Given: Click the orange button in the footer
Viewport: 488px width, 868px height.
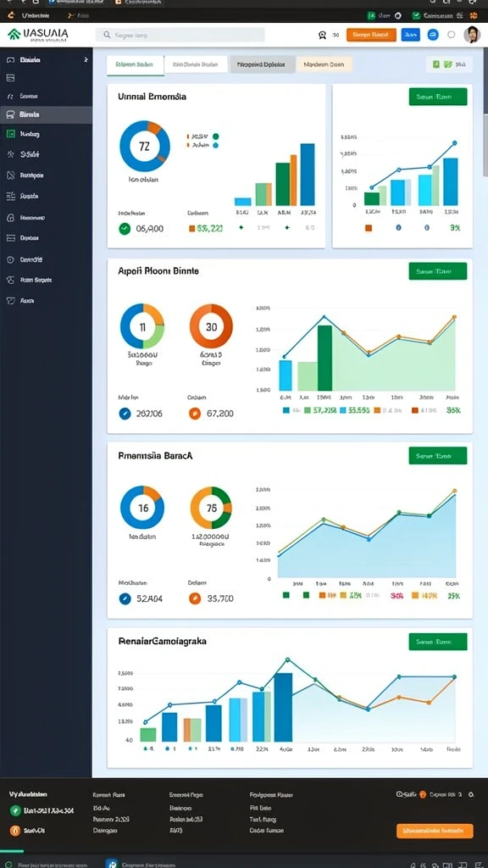Looking at the screenshot, I should pos(435,831).
